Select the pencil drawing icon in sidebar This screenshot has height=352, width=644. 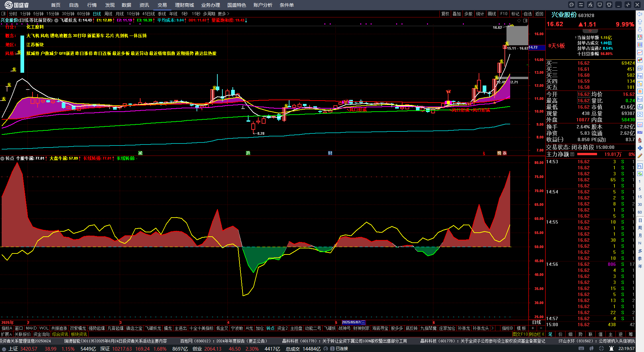640,156
